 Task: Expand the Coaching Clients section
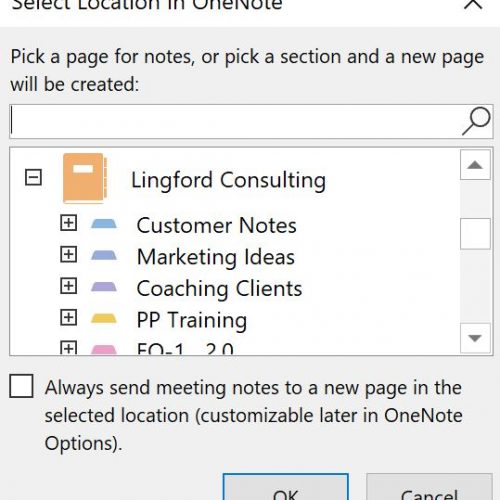(x=68, y=286)
